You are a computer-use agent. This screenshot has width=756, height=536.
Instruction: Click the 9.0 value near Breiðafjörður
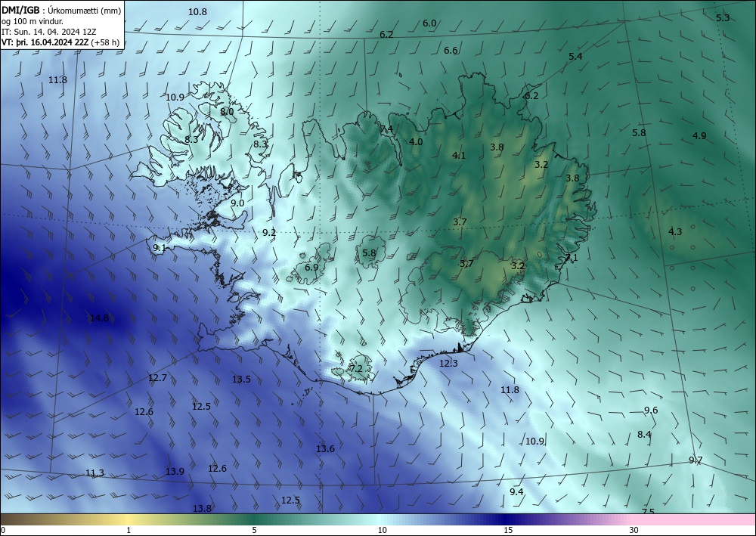[x=237, y=203]
